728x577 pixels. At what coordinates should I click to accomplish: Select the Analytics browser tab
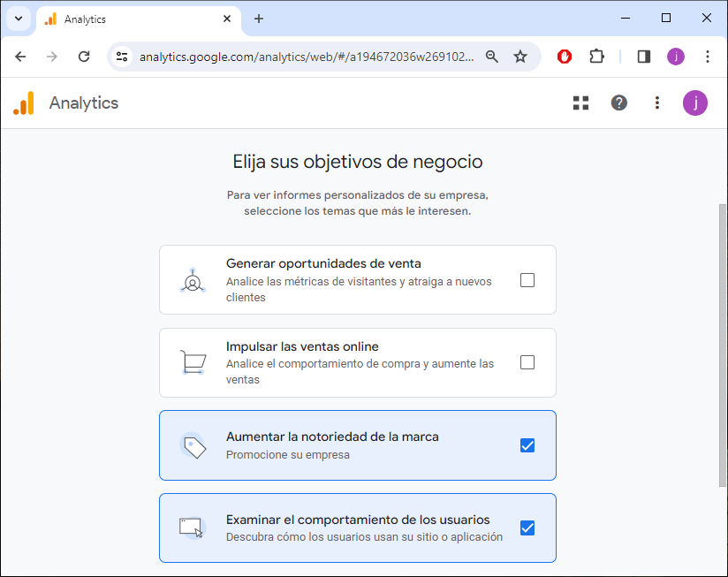coord(133,19)
